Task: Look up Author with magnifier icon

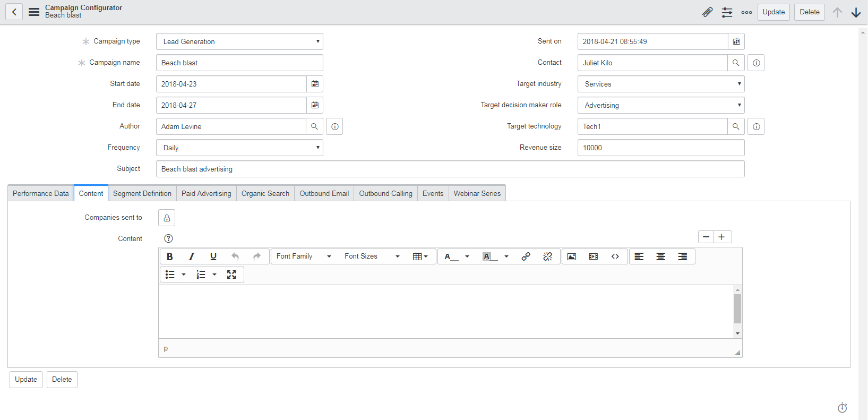Action: tap(314, 126)
